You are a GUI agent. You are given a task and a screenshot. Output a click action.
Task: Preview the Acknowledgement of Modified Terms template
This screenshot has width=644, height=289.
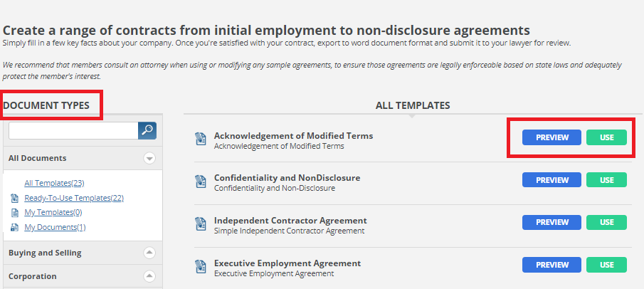[x=551, y=137]
